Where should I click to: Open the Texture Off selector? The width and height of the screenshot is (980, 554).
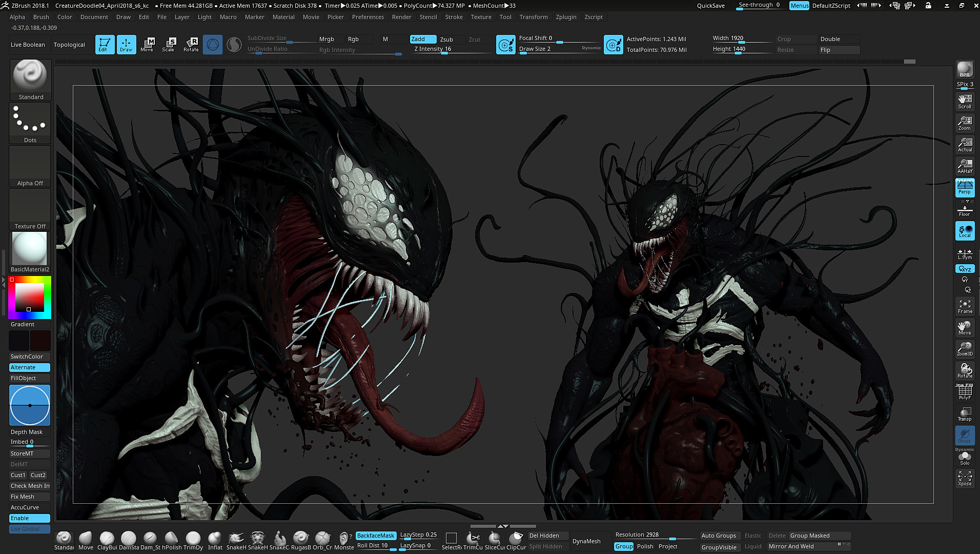[x=30, y=209]
